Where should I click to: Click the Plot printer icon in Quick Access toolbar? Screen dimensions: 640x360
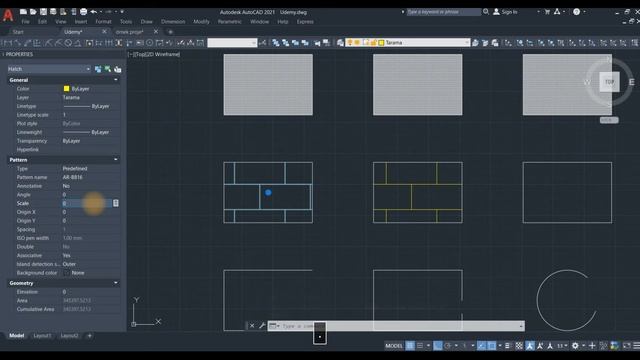click(83, 12)
